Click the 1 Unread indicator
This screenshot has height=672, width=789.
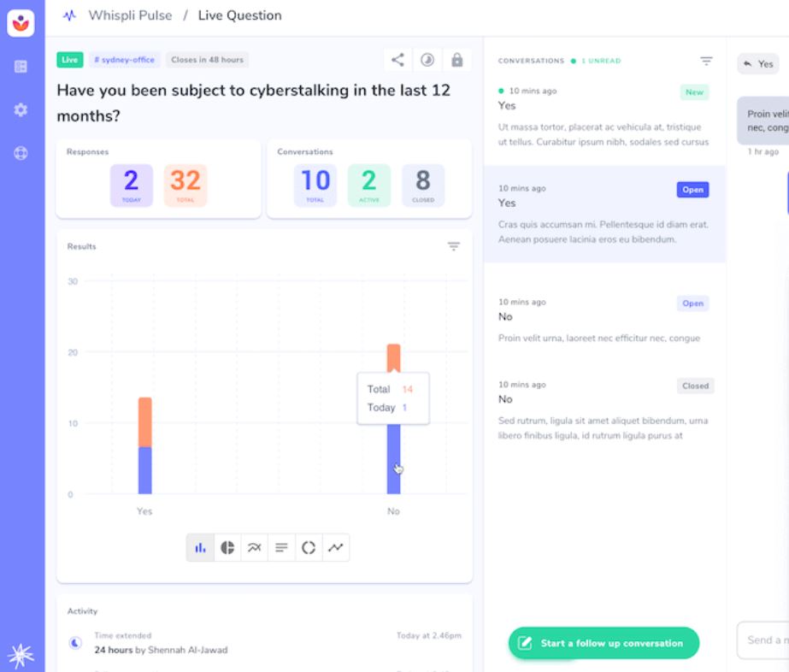point(597,61)
